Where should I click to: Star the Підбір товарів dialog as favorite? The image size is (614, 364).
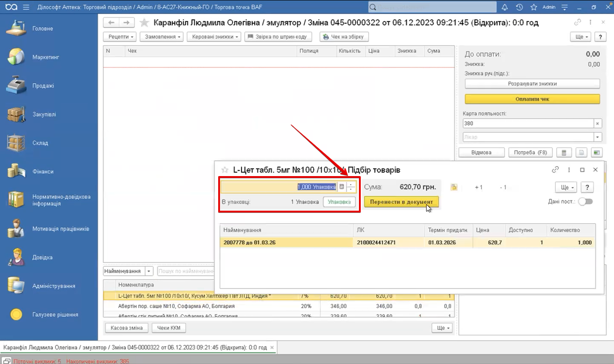pyautogui.click(x=224, y=170)
